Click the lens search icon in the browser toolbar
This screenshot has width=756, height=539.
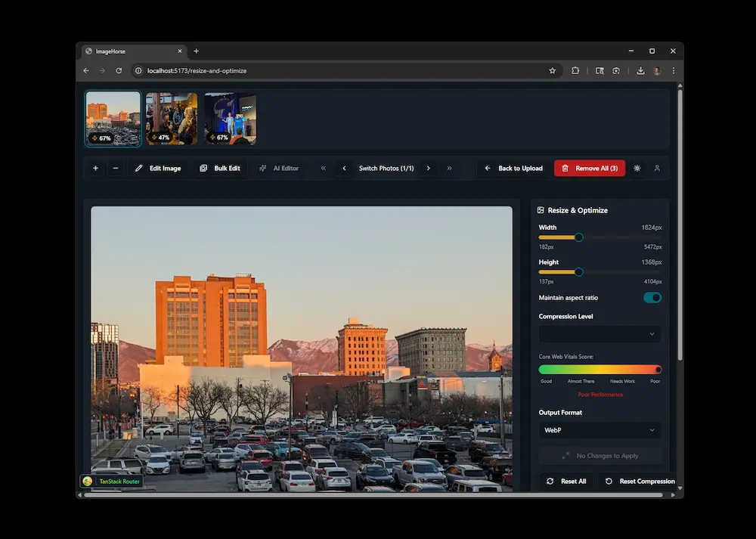pos(616,70)
